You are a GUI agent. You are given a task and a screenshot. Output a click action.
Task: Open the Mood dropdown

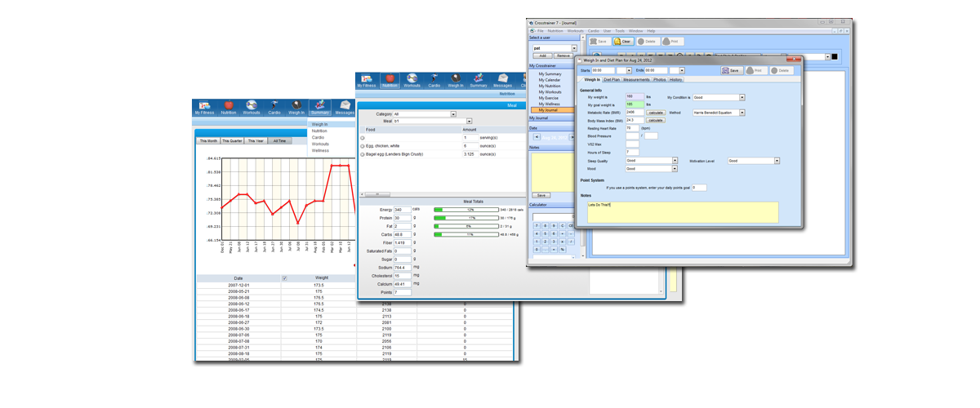pos(675,169)
